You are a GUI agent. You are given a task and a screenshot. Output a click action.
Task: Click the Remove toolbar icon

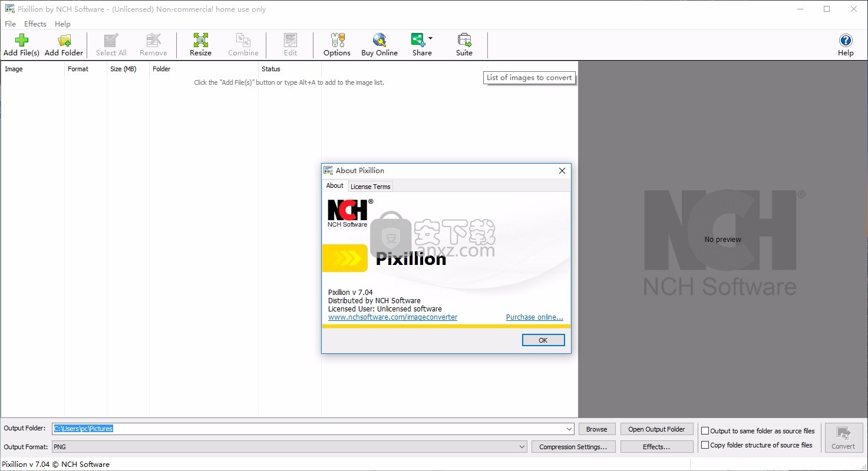[153, 45]
